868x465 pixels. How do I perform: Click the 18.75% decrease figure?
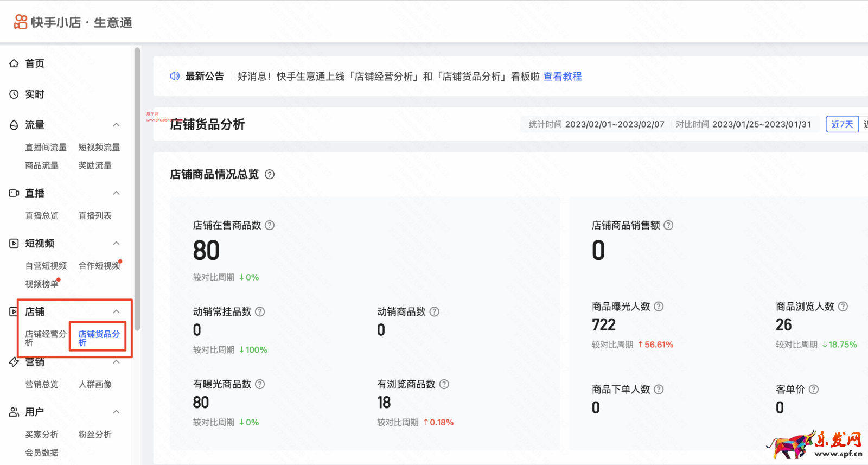(840, 345)
